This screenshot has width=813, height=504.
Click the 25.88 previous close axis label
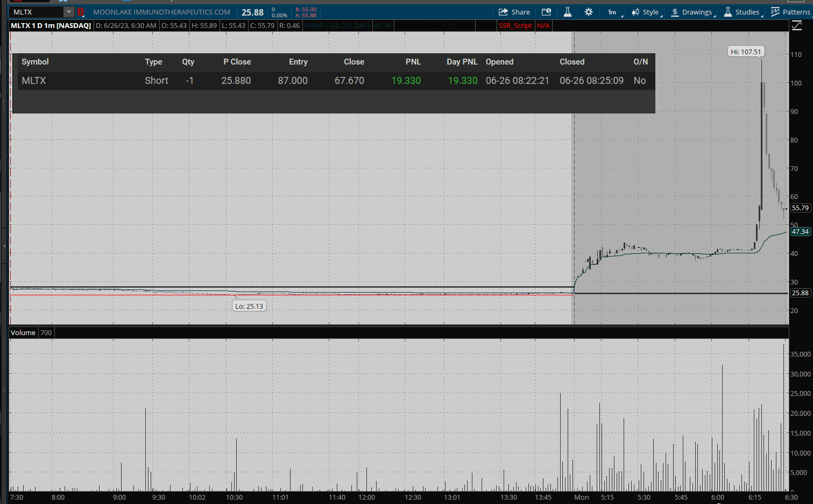(800, 293)
